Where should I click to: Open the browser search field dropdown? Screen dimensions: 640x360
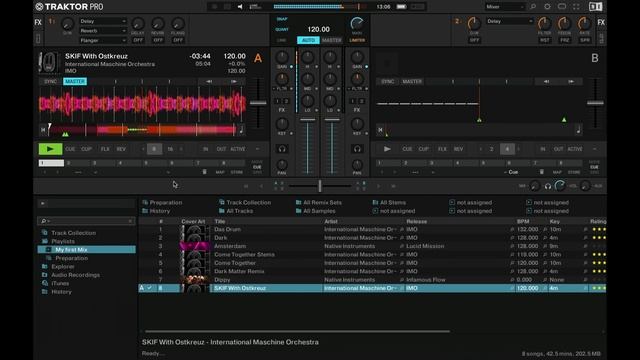click(x=45, y=221)
